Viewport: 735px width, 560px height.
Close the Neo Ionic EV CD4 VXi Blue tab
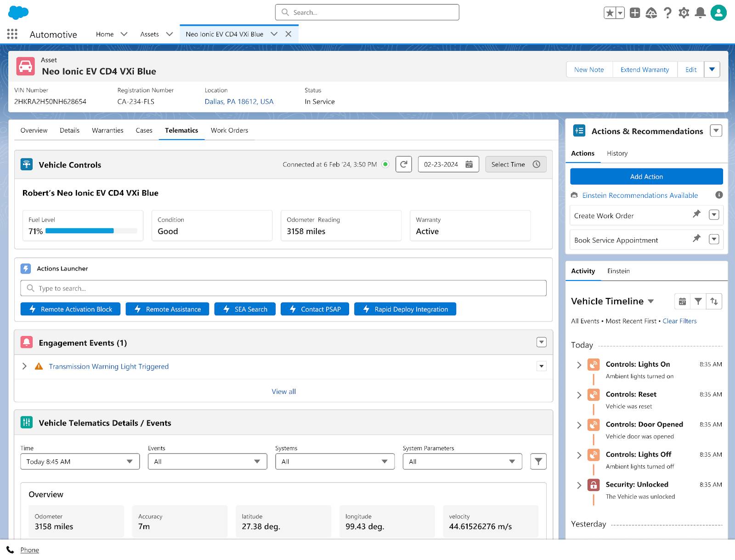point(288,34)
